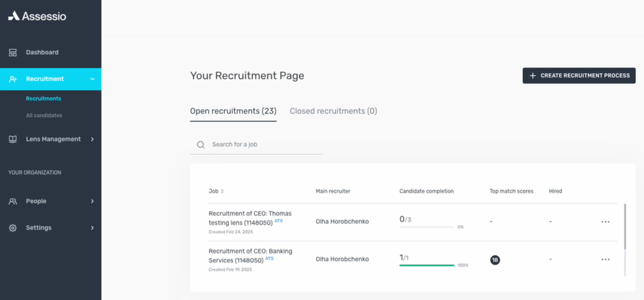
Task: Expand the Settings submenu arrow
Action: coord(92,228)
